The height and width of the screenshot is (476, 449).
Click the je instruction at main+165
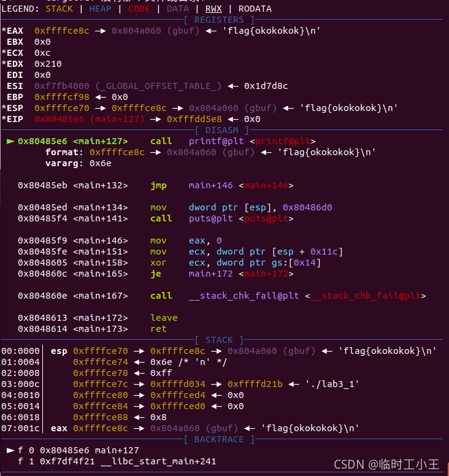pyautogui.click(x=155, y=274)
